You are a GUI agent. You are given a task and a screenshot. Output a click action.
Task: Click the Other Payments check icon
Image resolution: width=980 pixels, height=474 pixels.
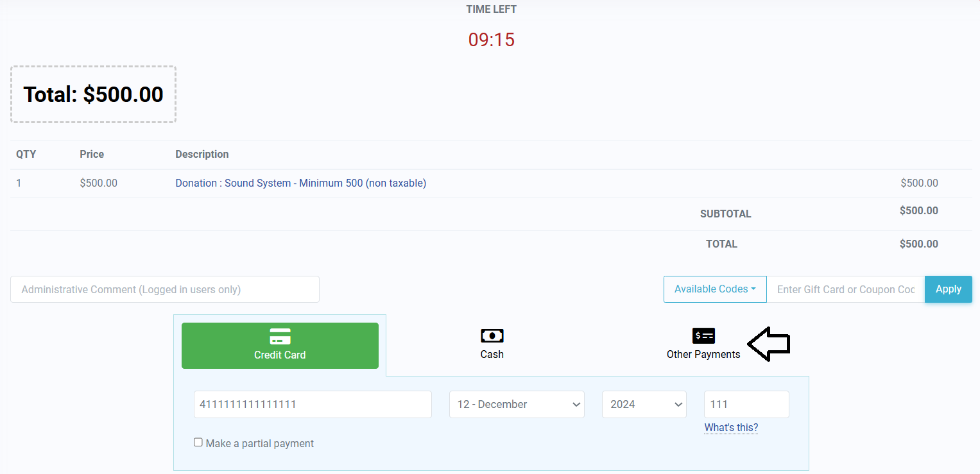[703, 335]
